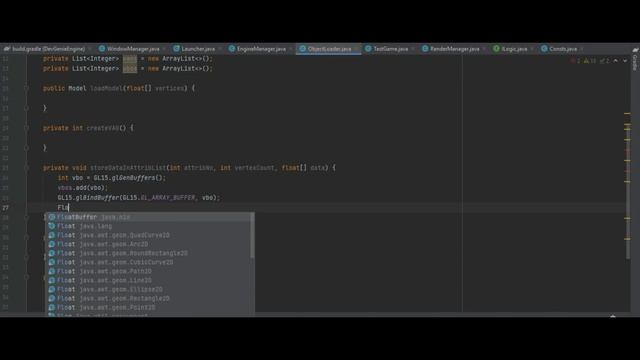Click fold marker at createVAO closing brace
640x360 pixels.
click(x=26, y=148)
